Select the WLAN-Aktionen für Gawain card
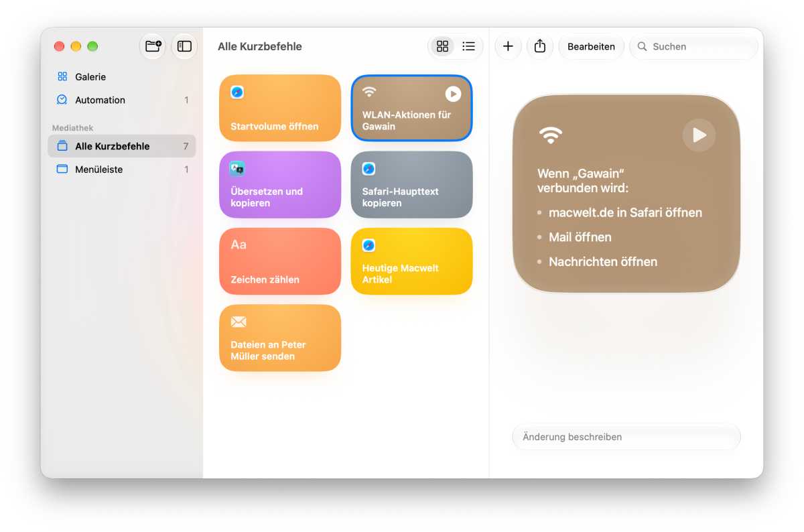804x532 pixels. (x=411, y=108)
